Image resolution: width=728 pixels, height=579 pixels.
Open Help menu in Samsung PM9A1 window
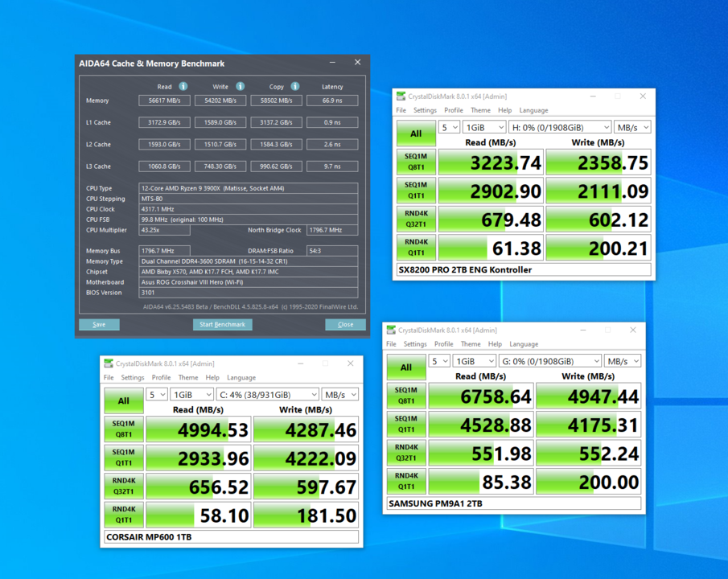[495, 343]
